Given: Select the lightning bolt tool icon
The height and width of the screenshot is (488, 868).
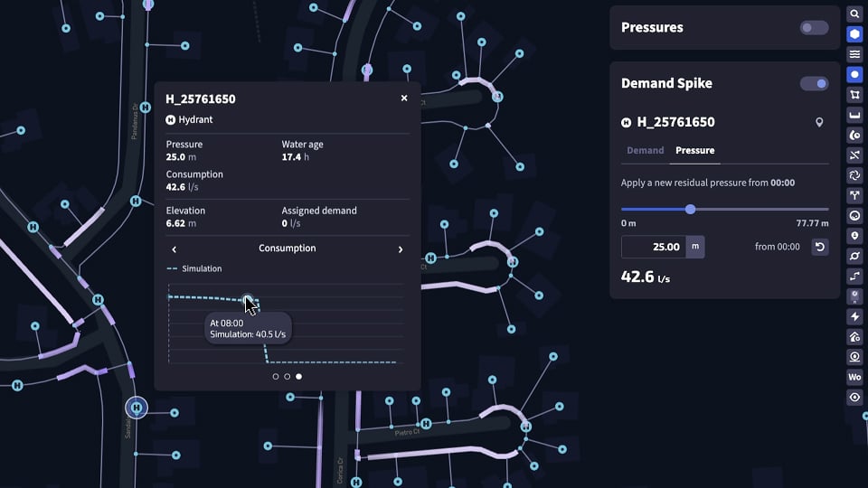Looking at the screenshot, I should click(x=854, y=317).
